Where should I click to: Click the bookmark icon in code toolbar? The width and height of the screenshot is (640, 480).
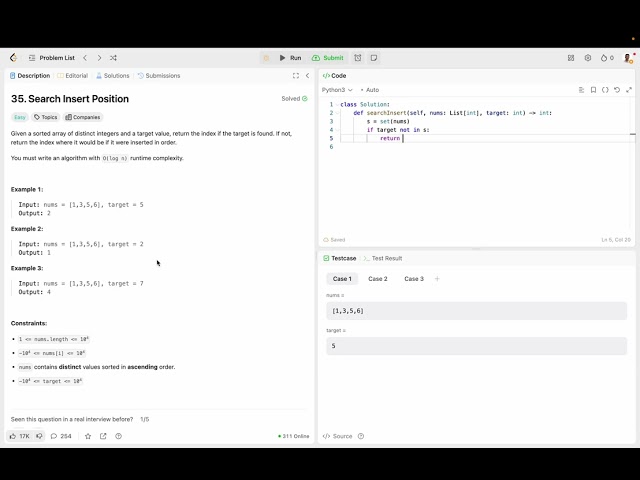(x=593, y=90)
